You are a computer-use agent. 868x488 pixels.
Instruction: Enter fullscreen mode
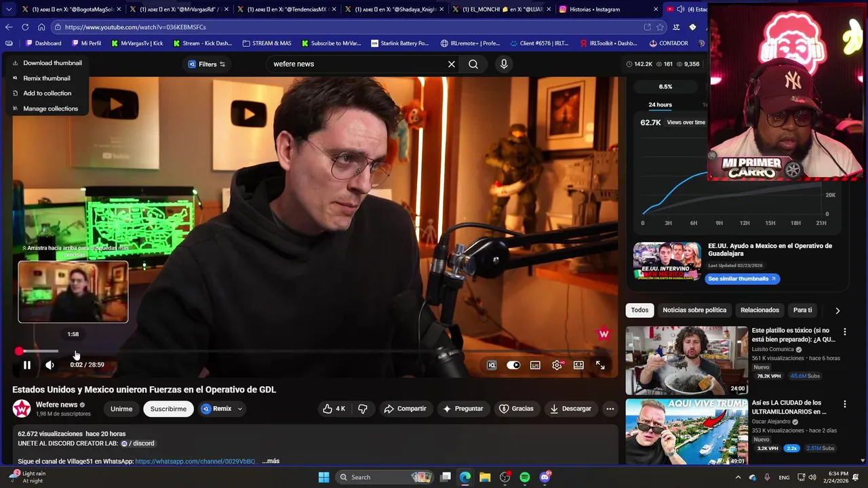tap(600, 365)
